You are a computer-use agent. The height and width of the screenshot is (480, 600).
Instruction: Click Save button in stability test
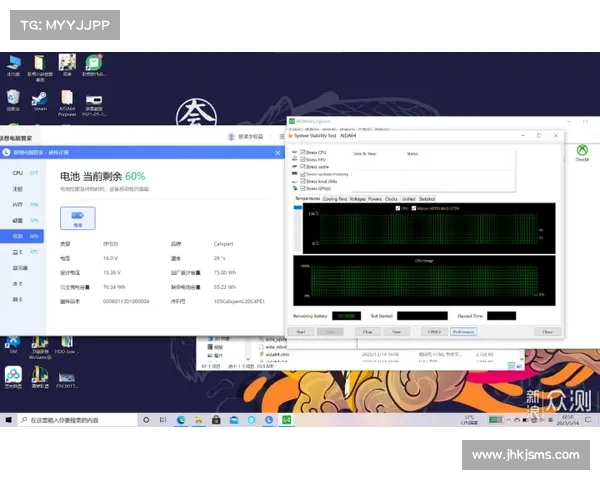click(397, 332)
